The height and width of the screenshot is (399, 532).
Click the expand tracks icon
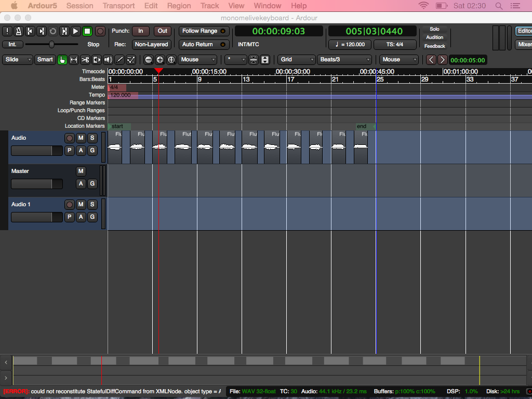[x=265, y=60]
